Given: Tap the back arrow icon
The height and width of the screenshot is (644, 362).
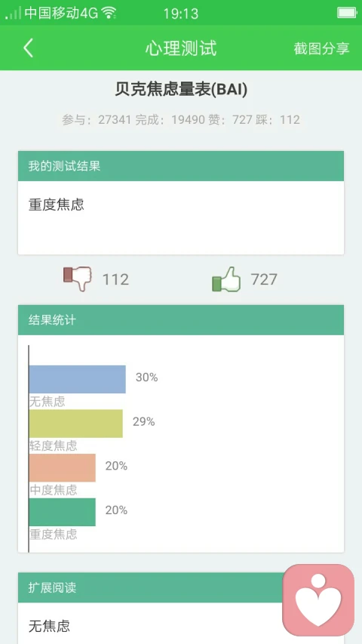Looking at the screenshot, I should tap(28, 48).
